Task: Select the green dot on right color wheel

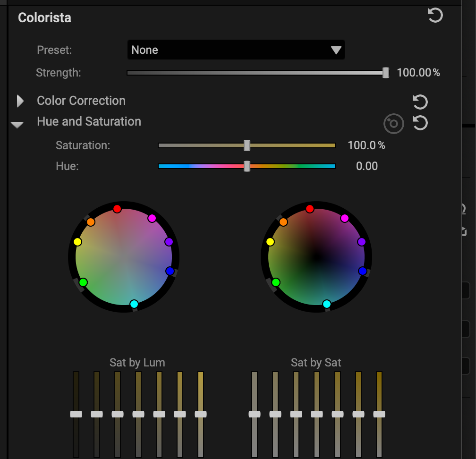Action: click(276, 282)
